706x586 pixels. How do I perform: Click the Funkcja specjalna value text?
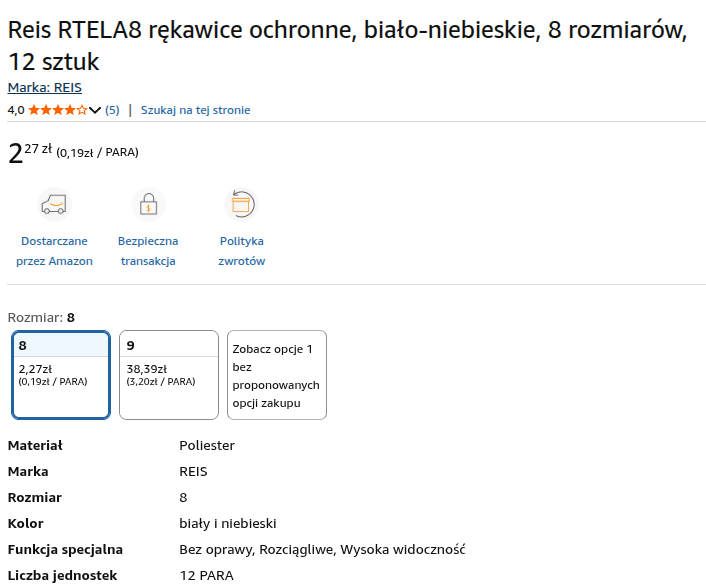pyautogui.click(x=322, y=549)
